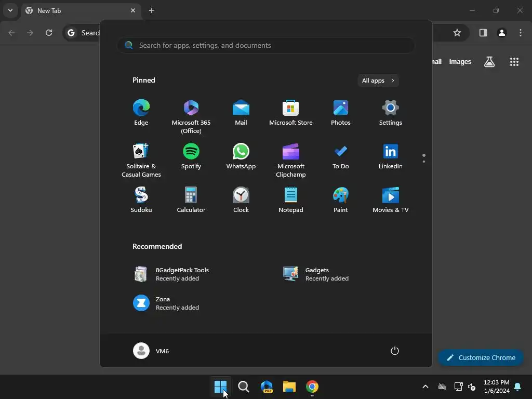Viewport: 532px width, 399px height.
Task: Go to next page of pinned apps
Action: [x=424, y=162]
